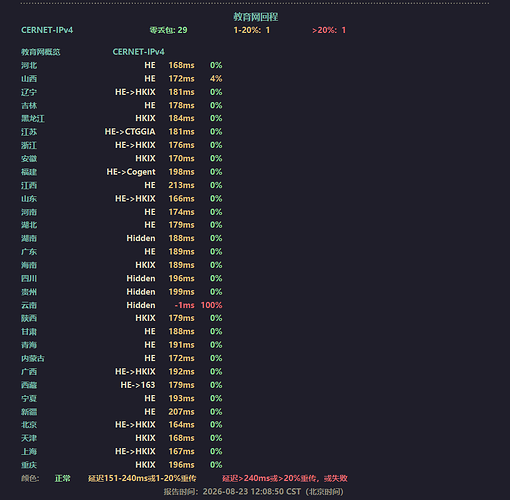Select the 海南 row label

(29, 265)
